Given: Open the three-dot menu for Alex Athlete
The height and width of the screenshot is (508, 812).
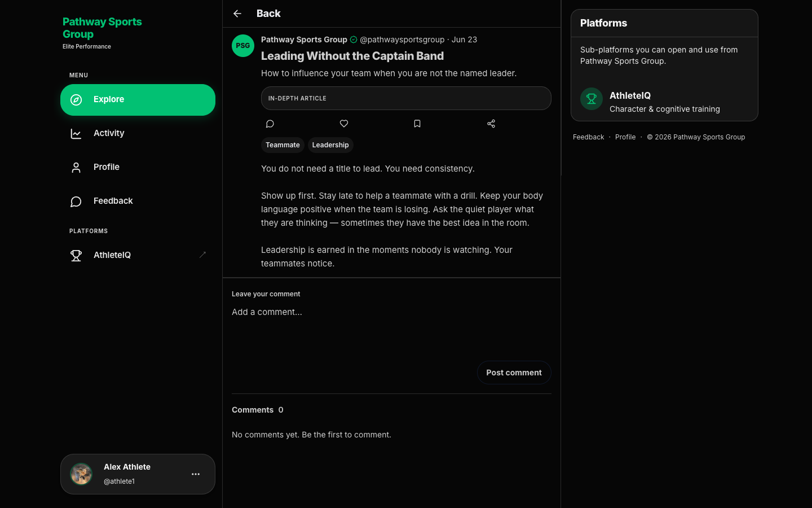Looking at the screenshot, I should (x=196, y=474).
